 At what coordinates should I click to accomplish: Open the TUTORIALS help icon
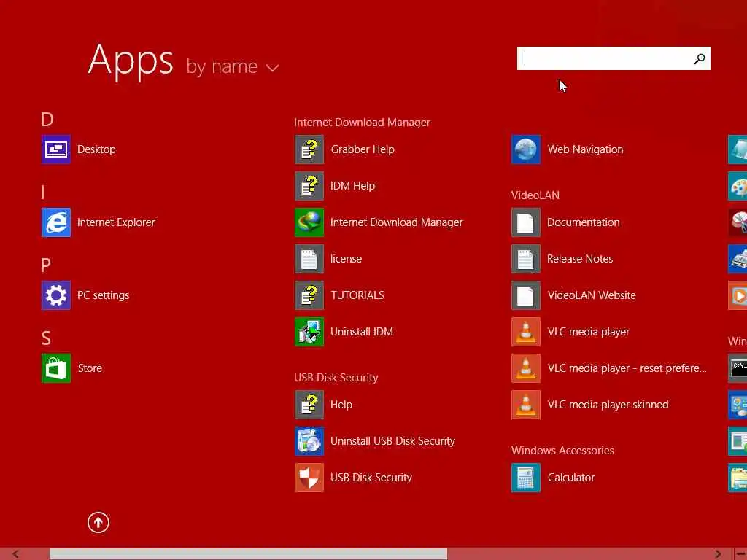point(309,295)
